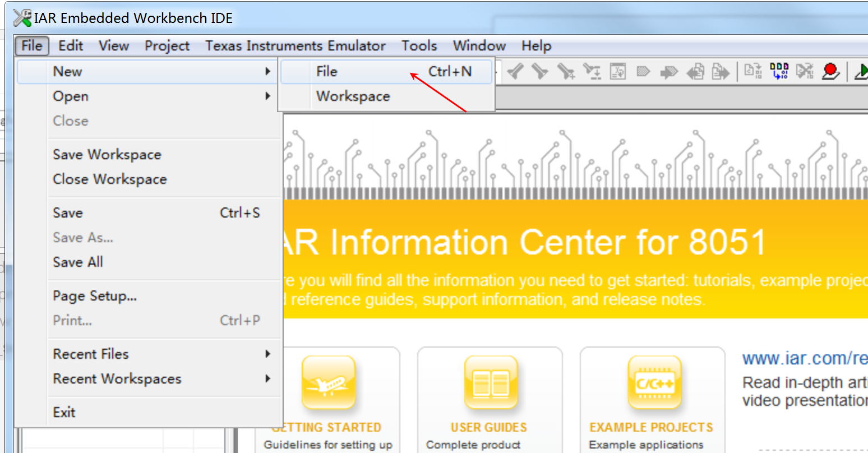The height and width of the screenshot is (453, 868).
Task: Click the Replace toolbar icon
Action: pyautogui.click(x=592, y=71)
